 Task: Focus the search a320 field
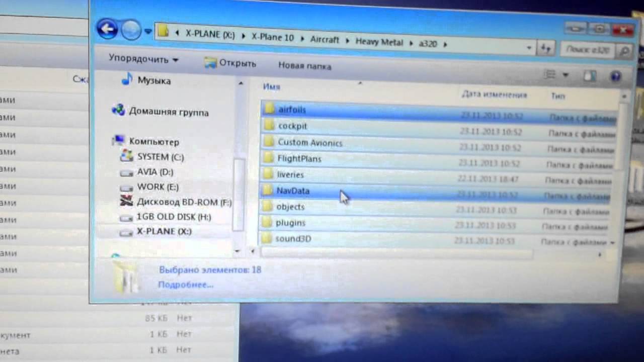pos(587,50)
